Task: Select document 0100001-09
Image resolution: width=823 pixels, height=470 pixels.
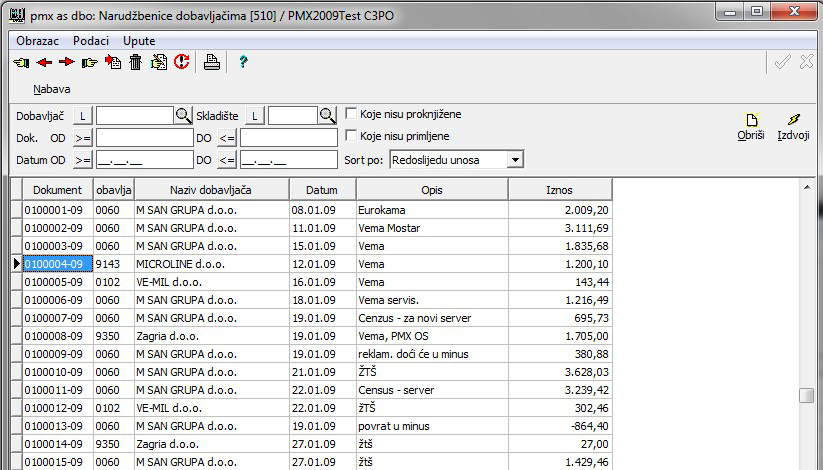Action: pos(57,210)
